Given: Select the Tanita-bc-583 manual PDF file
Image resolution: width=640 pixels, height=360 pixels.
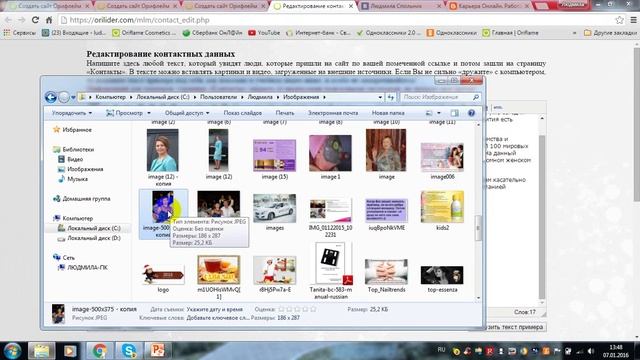Looking at the screenshot, I should click(x=330, y=263).
